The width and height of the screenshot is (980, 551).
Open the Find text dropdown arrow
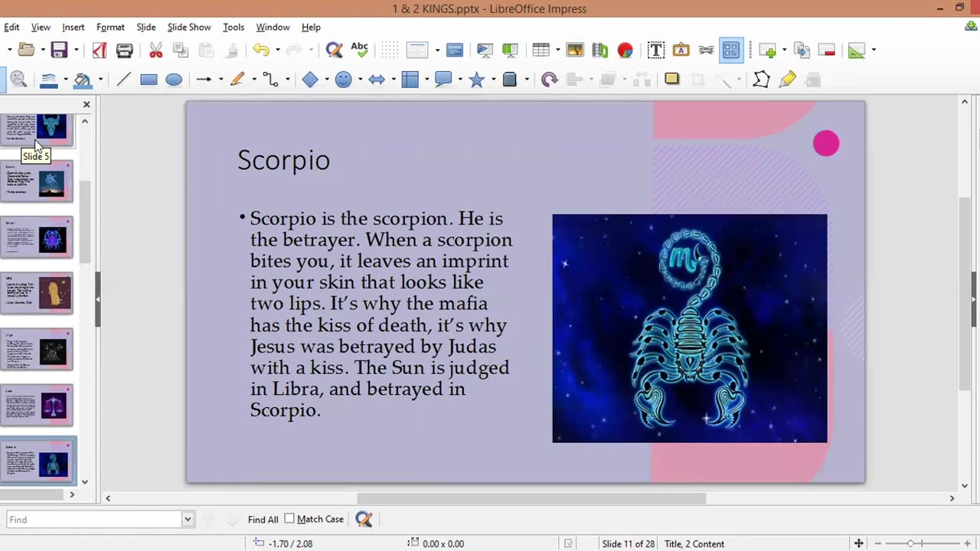187,520
